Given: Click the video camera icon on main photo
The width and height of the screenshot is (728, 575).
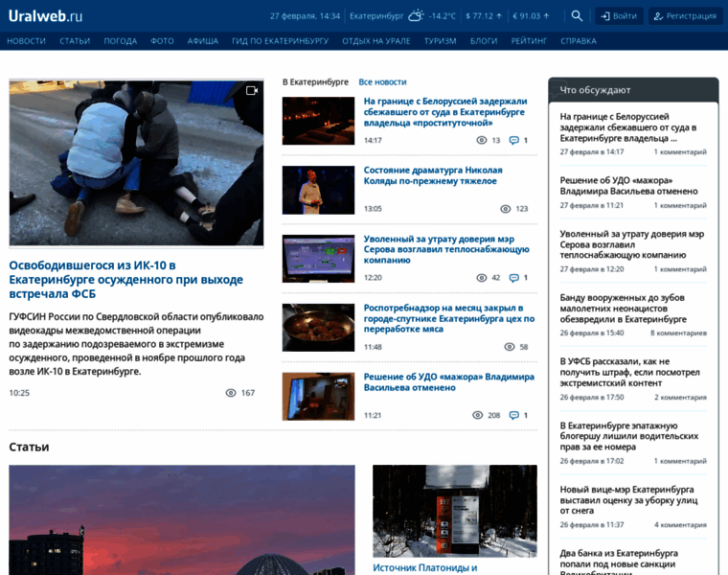Looking at the screenshot, I should click(x=252, y=90).
